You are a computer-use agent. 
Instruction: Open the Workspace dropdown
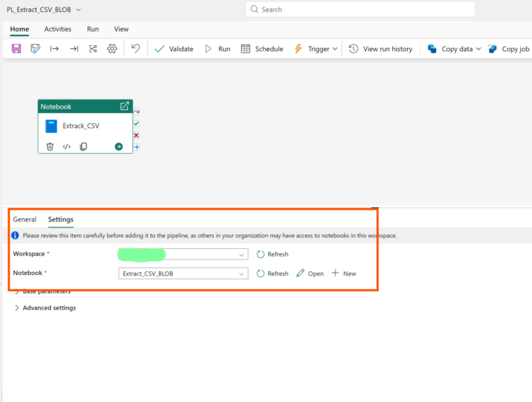coord(183,254)
